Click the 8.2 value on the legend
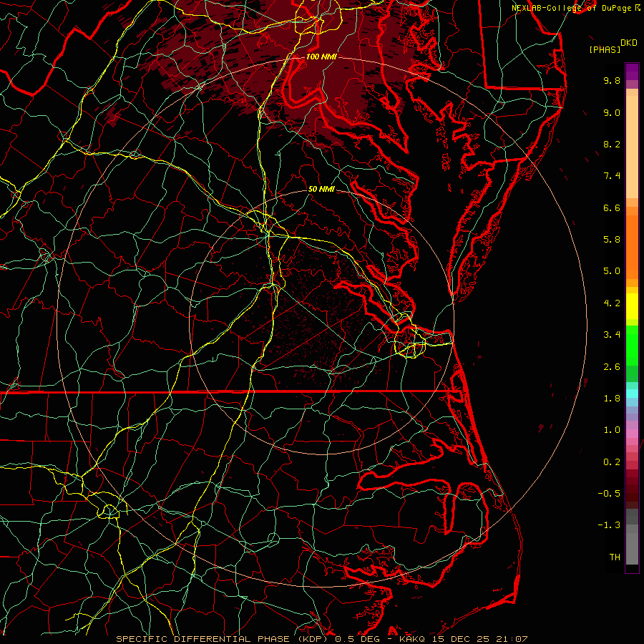The image size is (644, 644). (x=612, y=144)
